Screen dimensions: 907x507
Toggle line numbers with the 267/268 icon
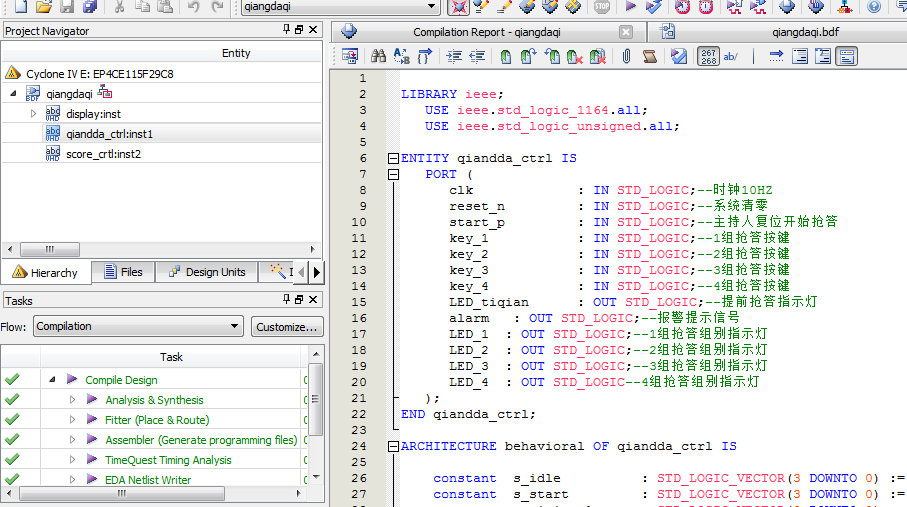point(708,57)
